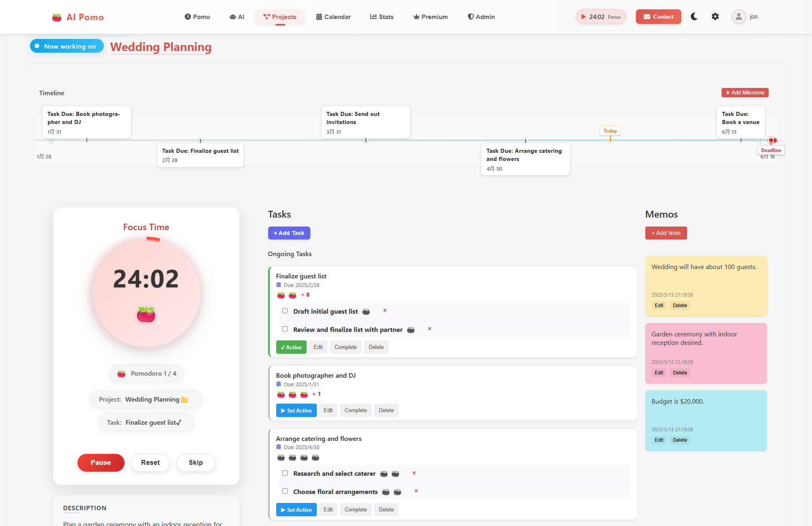Check Draft initial guest list checkbox
The height and width of the screenshot is (526, 812).
tap(285, 311)
